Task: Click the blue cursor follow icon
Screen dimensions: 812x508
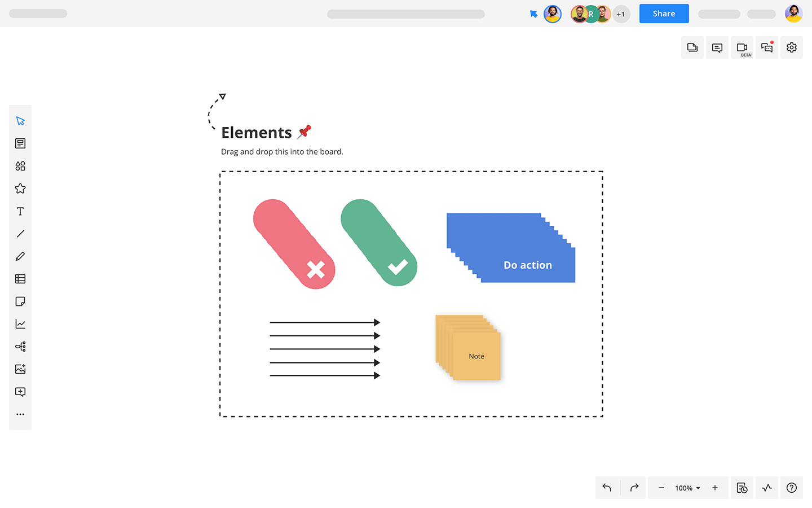Action: pyautogui.click(x=533, y=14)
